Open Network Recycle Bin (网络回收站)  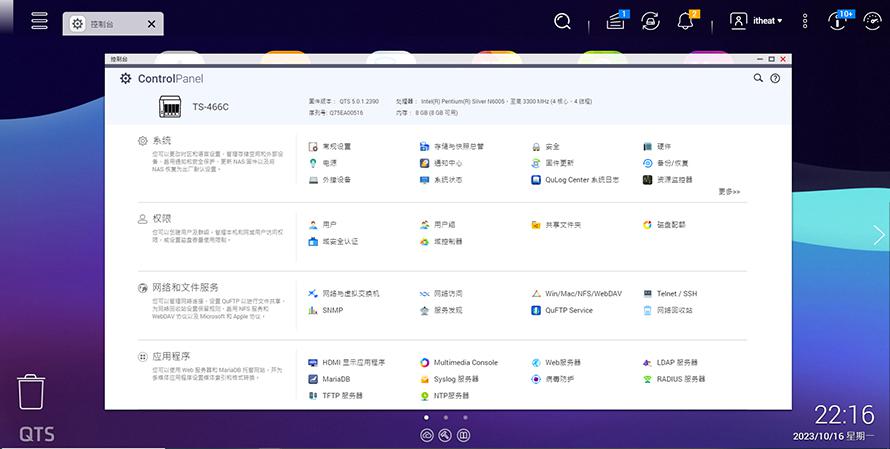coord(668,310)
